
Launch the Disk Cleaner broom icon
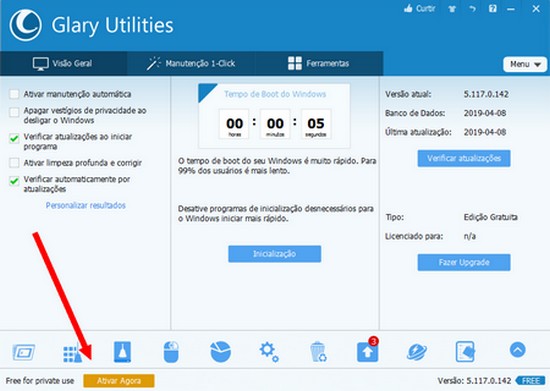pos(122,352)
